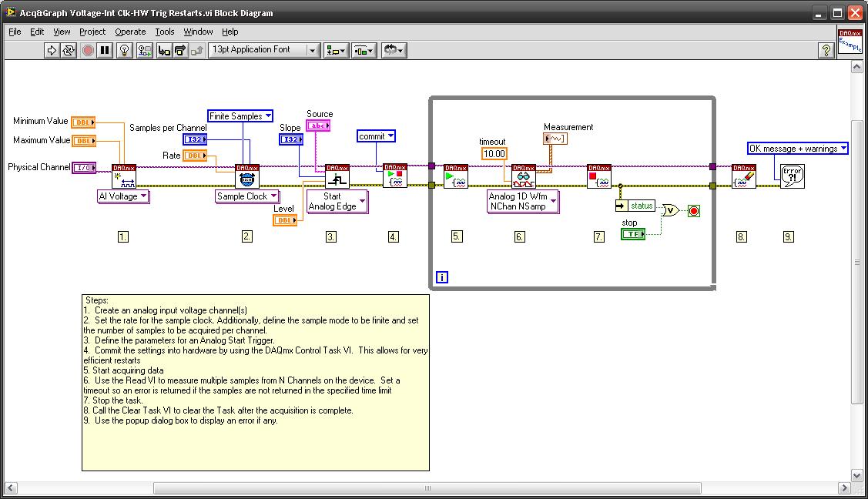Open the Help menu

(x=230, y=32)
